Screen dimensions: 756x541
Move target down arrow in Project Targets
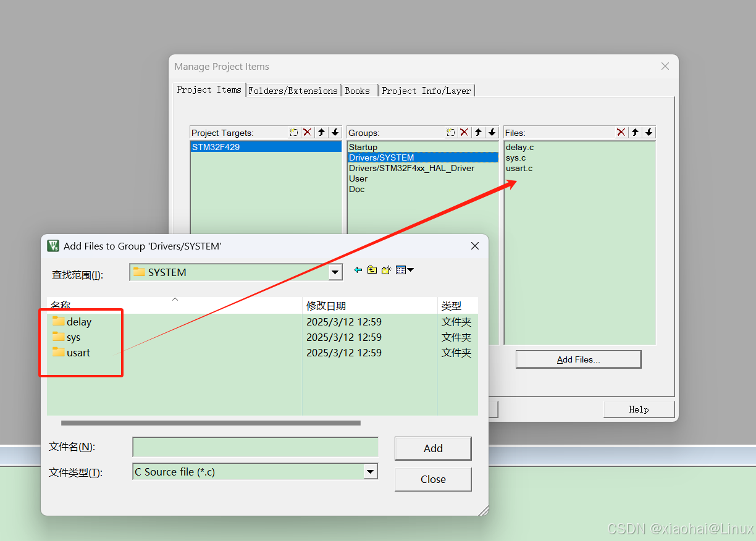tap(335, 132)
